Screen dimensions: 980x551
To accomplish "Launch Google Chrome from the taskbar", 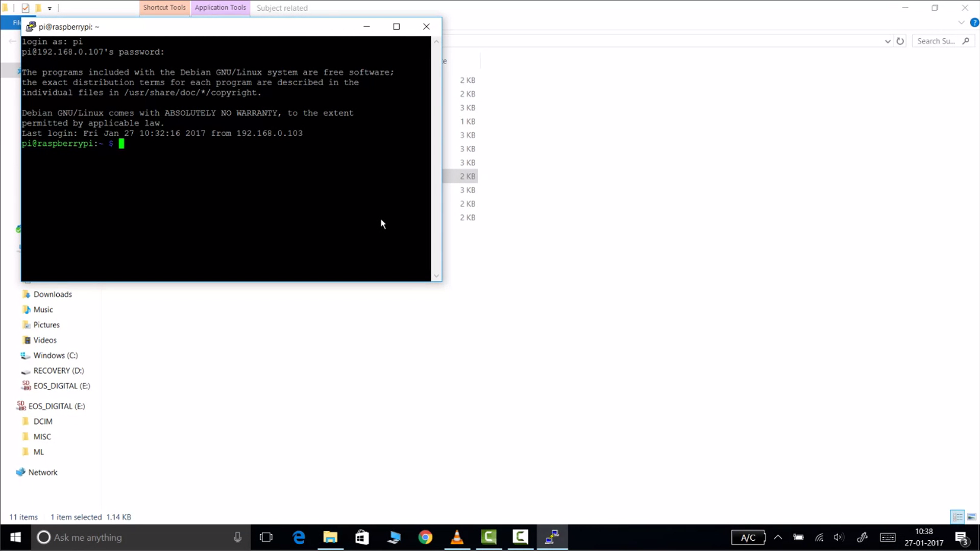I will (x=425, y=537).
